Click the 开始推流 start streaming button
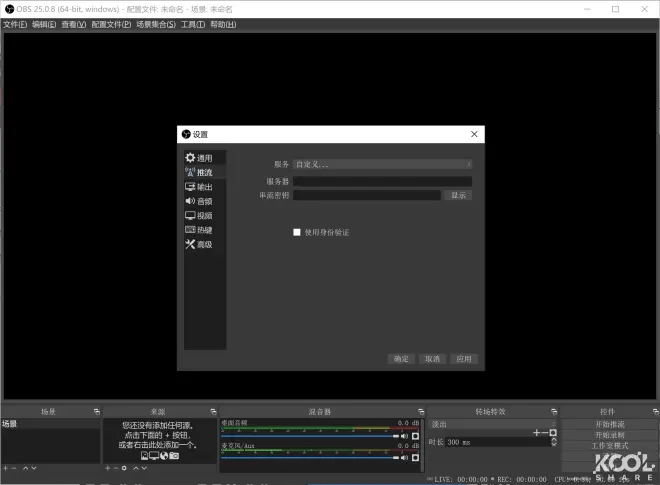The width and height of the screenshot is (660, 485). [609, 424]
